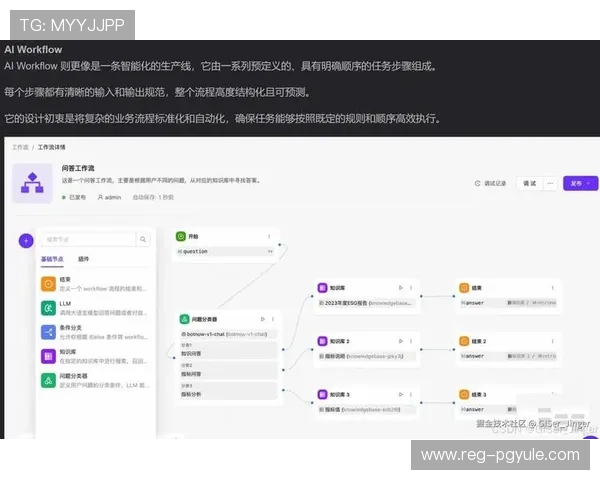Click the admin user label
Screen dimensions: 600x480
point(109,197)
